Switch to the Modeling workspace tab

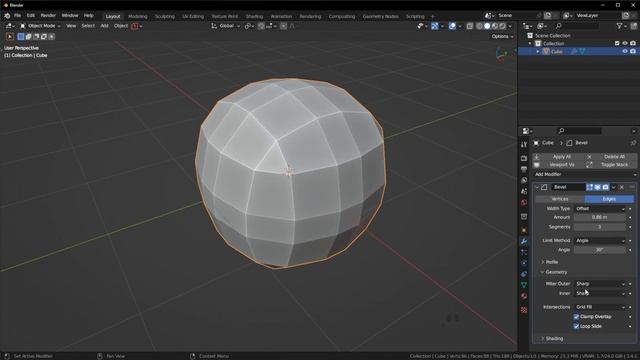[138, 16]
